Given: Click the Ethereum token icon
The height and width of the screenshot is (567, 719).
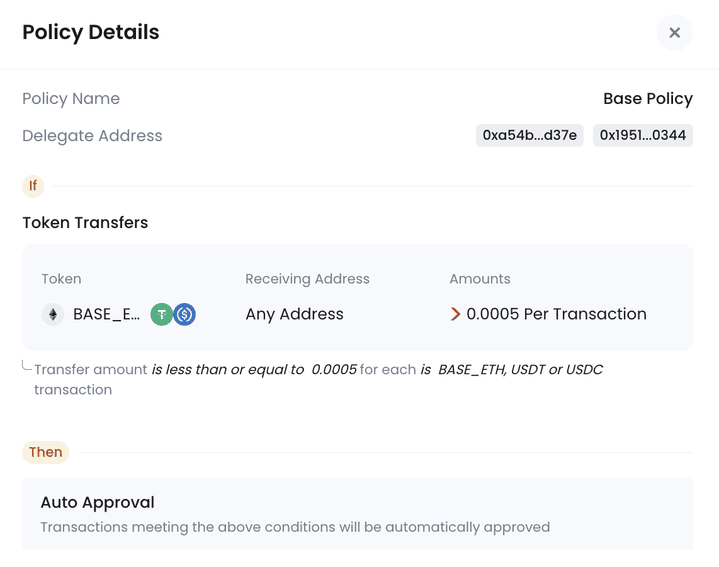Looking at the screenshot, I should tap(51, 314).
